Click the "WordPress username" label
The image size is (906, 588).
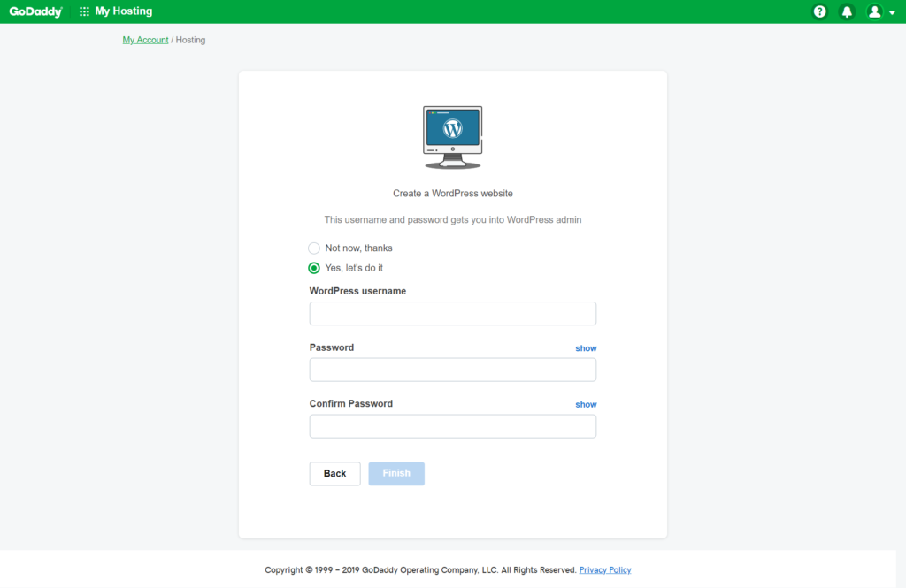click(357, 291)
